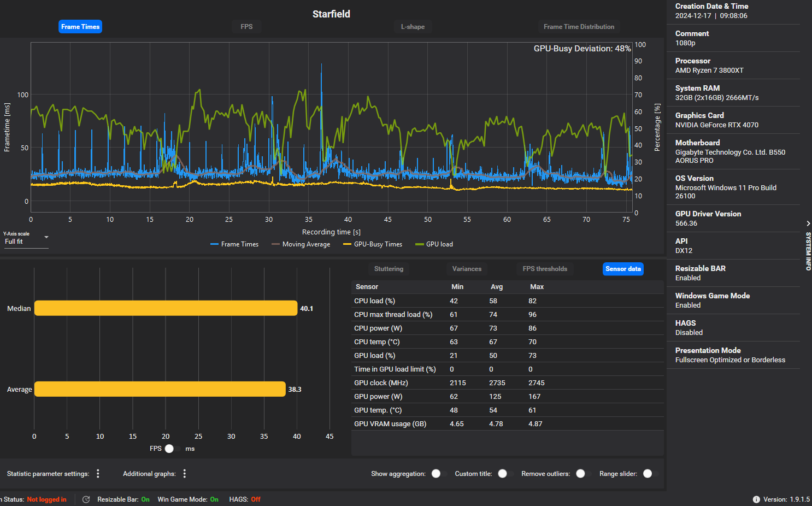Show the Stuttering tab

point(389,269)
